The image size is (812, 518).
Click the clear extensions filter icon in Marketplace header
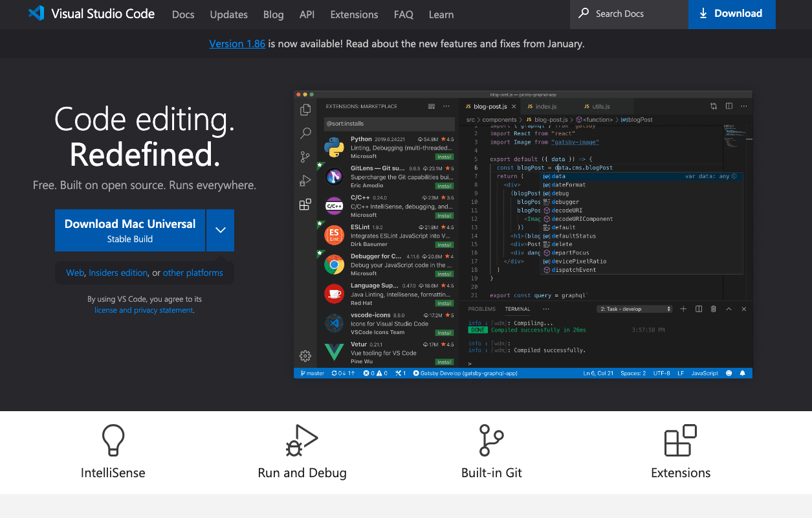pos(432,106)
